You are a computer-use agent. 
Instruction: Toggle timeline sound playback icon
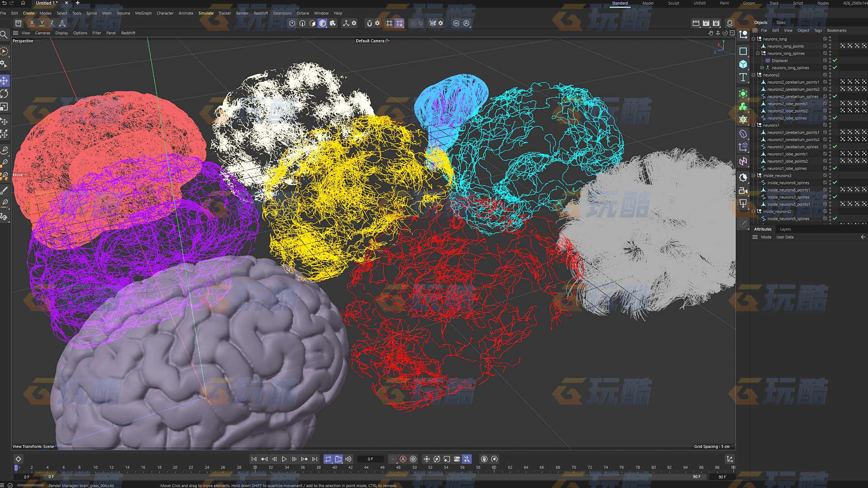(348, 459)
